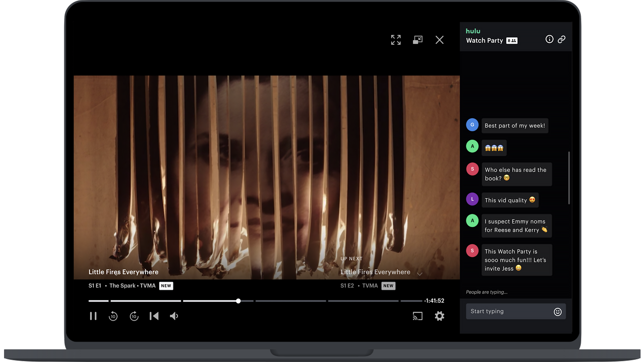The width and height of the screenshot is (644, 362).
Task: View the 8 participants badge
Action: tap(512, 41)
